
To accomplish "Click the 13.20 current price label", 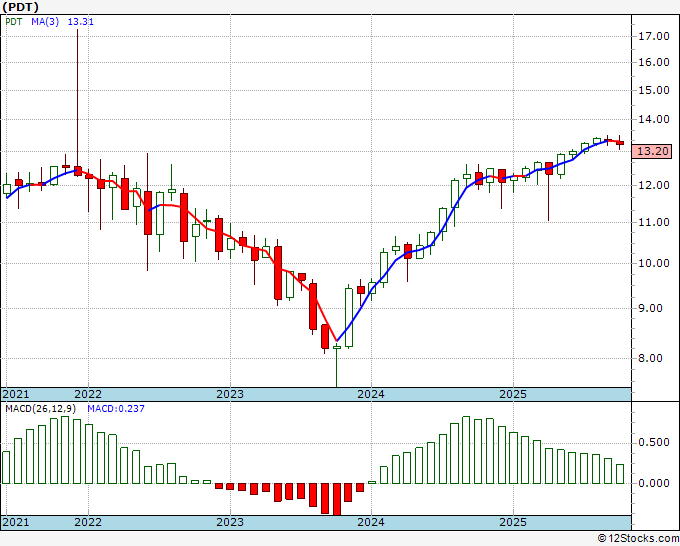I will (x=652, y=151).
